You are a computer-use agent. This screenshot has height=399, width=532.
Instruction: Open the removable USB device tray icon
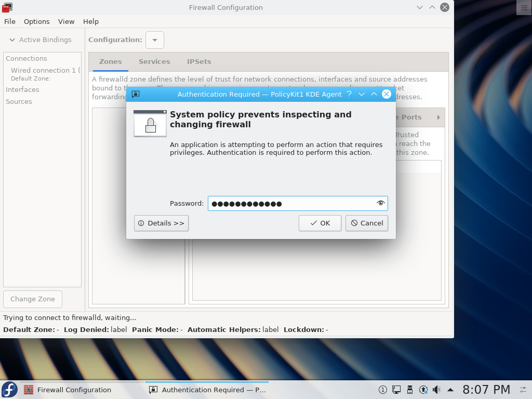point(409,390)
